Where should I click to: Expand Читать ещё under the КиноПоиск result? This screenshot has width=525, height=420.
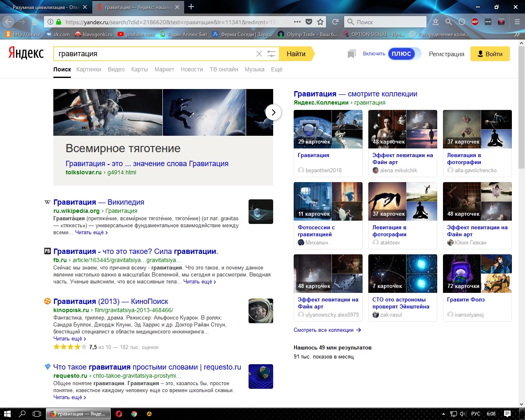[70, 339]
